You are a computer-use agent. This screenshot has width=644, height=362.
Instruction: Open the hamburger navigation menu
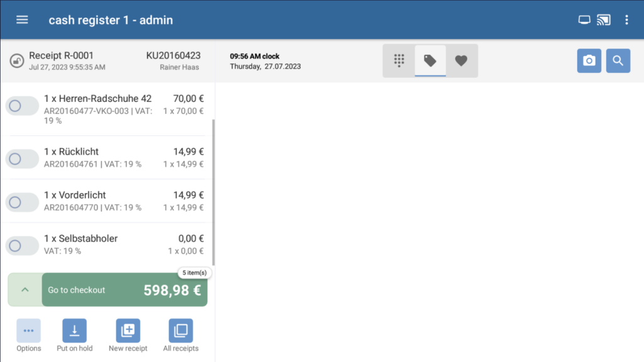tap(22, 19)
